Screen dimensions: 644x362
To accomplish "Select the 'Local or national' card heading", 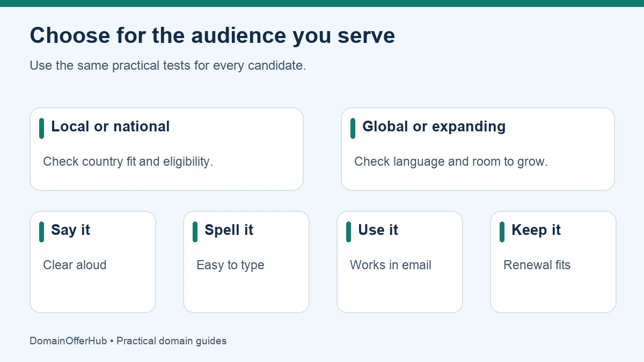I will click(x=111, y=127).
